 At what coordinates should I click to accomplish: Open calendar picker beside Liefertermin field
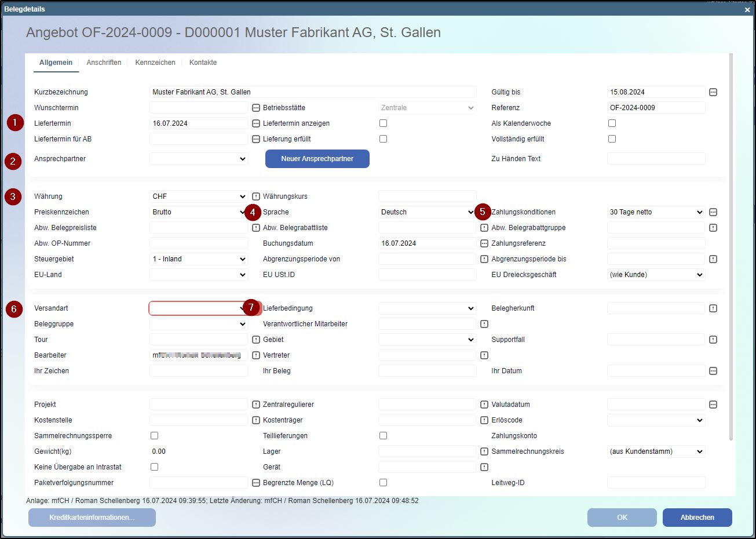[x=256, y=123]
